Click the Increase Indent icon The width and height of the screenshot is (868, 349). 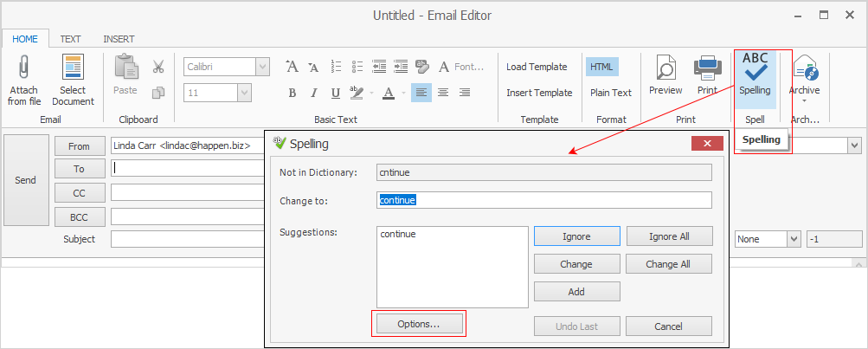point(400,67)
